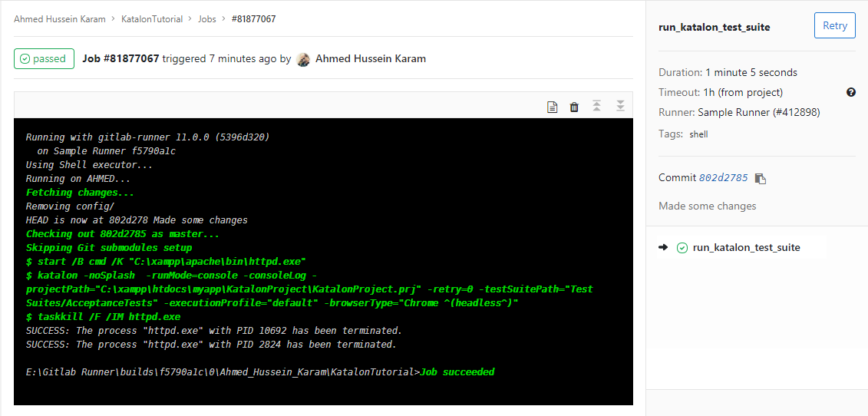Click log line Running on AHMED...

click(x=77, y=179)
